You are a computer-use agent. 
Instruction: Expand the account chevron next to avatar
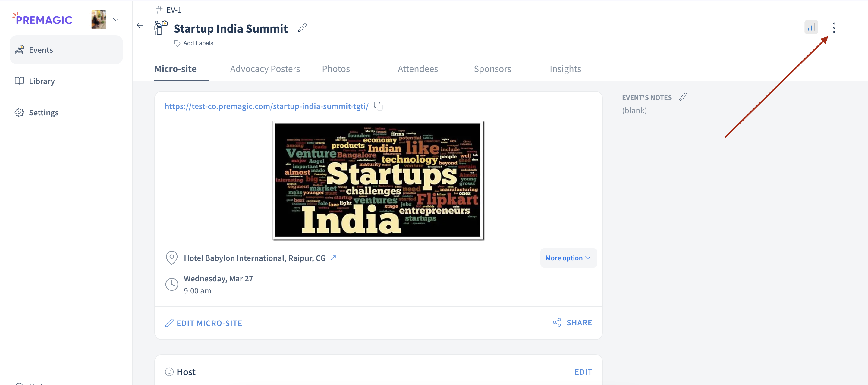(115, 20)
